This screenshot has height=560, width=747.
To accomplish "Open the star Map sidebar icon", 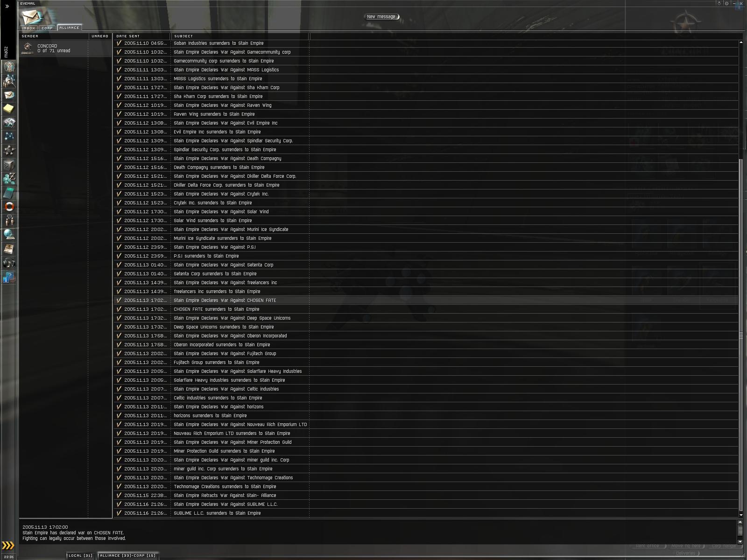I will point(9,136).
